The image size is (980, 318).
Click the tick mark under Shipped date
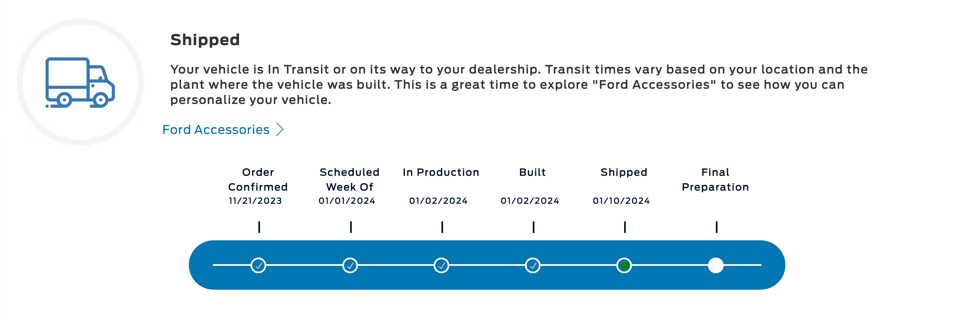point(625,227)
